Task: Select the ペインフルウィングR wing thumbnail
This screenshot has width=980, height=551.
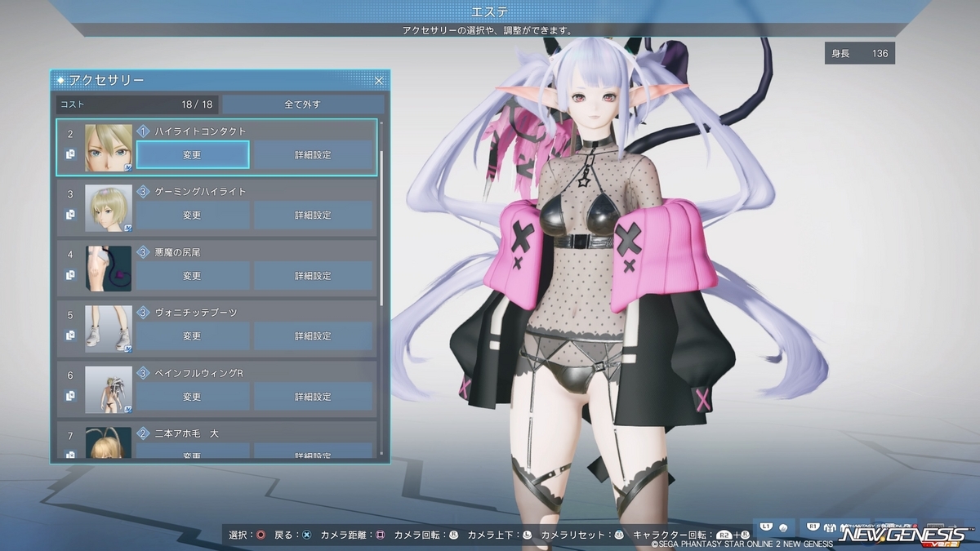Action: [x=109, y=389]
